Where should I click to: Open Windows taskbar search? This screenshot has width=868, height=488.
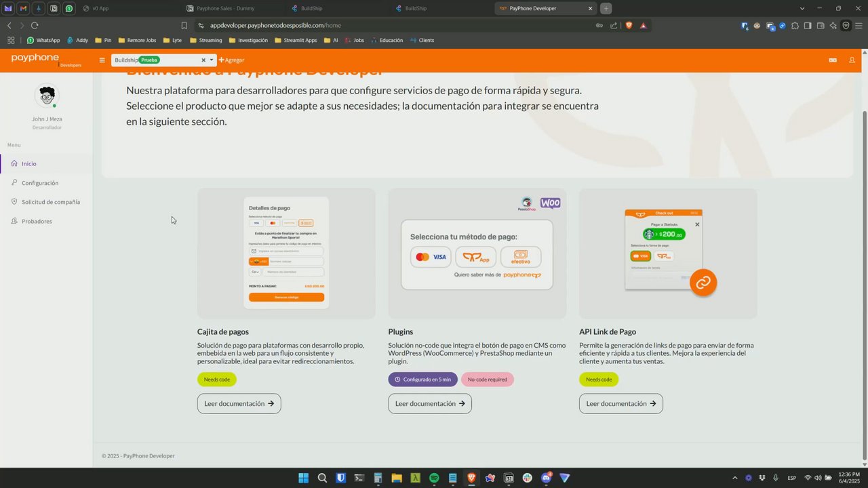click(x=322, y=478)
